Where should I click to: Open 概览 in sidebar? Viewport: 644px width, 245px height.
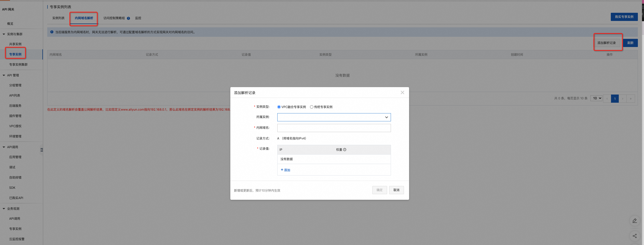click(x=10, y=24)
